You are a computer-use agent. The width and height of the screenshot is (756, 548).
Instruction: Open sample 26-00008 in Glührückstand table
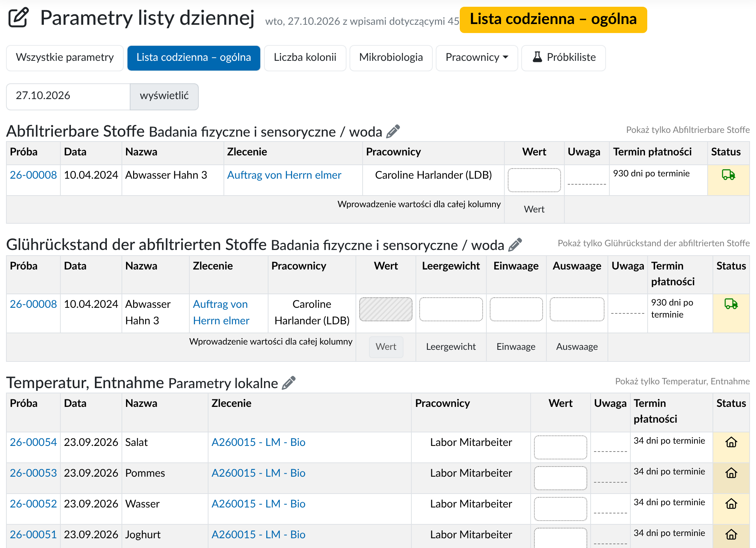(x=33, y=304)
